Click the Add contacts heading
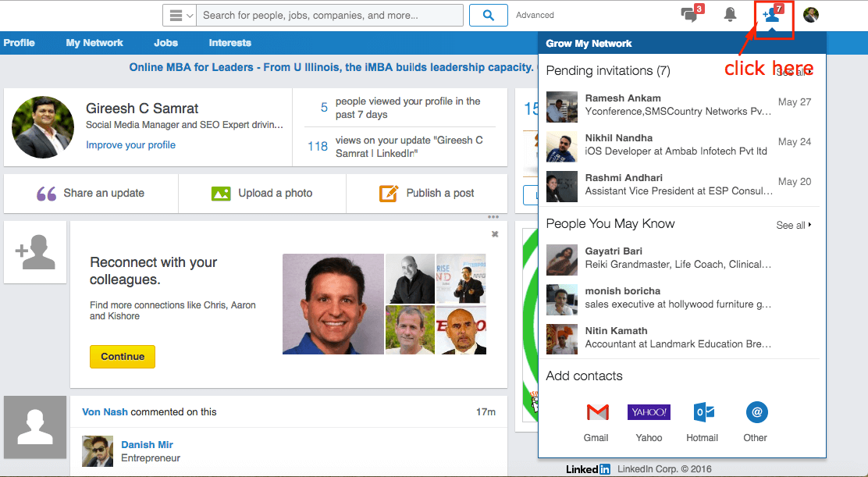The image size is (868, 477). [584, 376]
